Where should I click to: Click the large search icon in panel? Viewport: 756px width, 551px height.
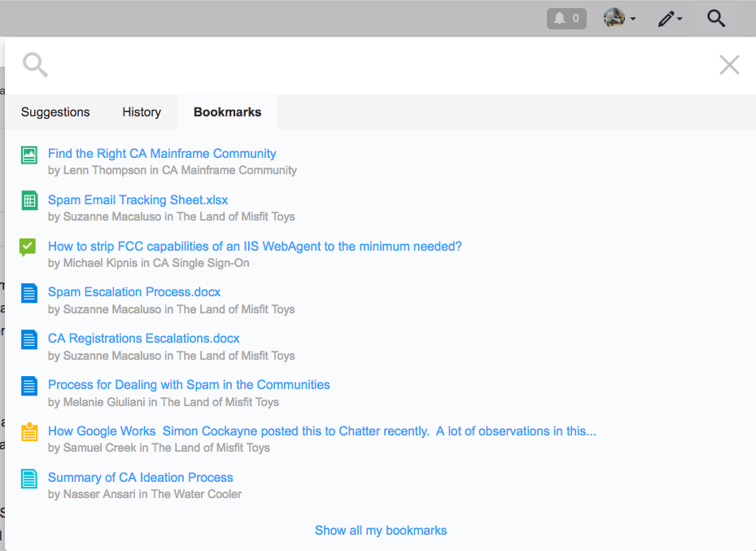click(35, 65)
